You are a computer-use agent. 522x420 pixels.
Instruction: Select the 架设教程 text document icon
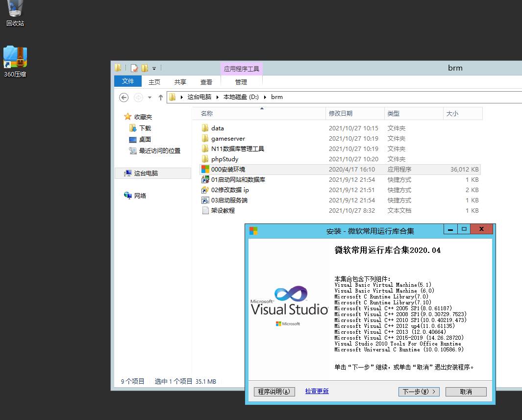point(205,211)
